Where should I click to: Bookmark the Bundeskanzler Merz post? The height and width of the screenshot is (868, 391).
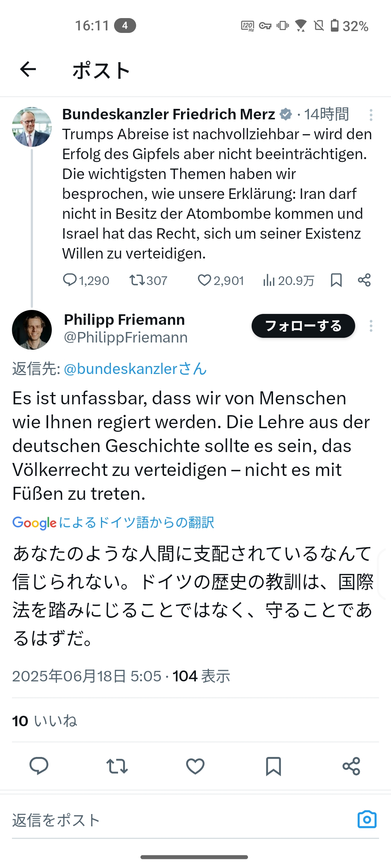pyautogui.click(x=336, y=280)
